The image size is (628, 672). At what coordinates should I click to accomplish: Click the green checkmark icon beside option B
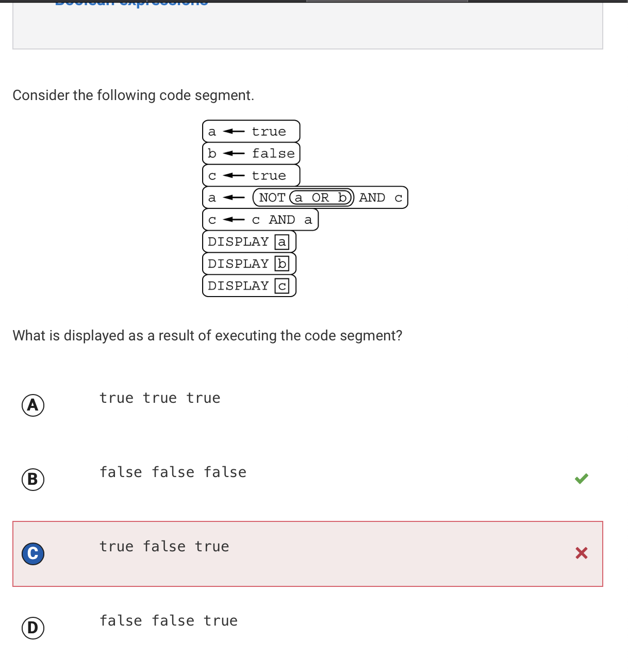coord(582,479)
